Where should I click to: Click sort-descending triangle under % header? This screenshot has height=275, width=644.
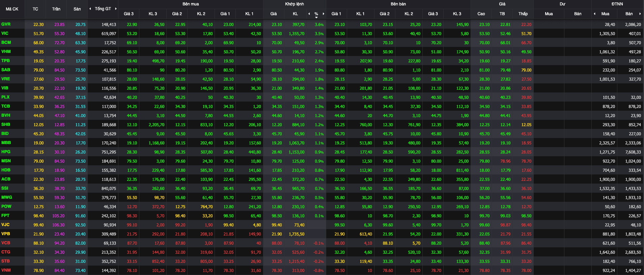[316, 18]
